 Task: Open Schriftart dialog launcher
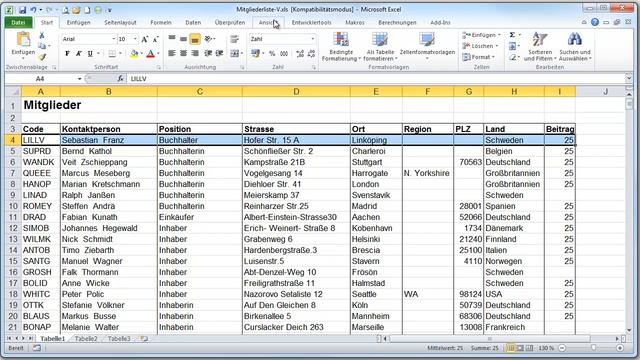point(159,67)
